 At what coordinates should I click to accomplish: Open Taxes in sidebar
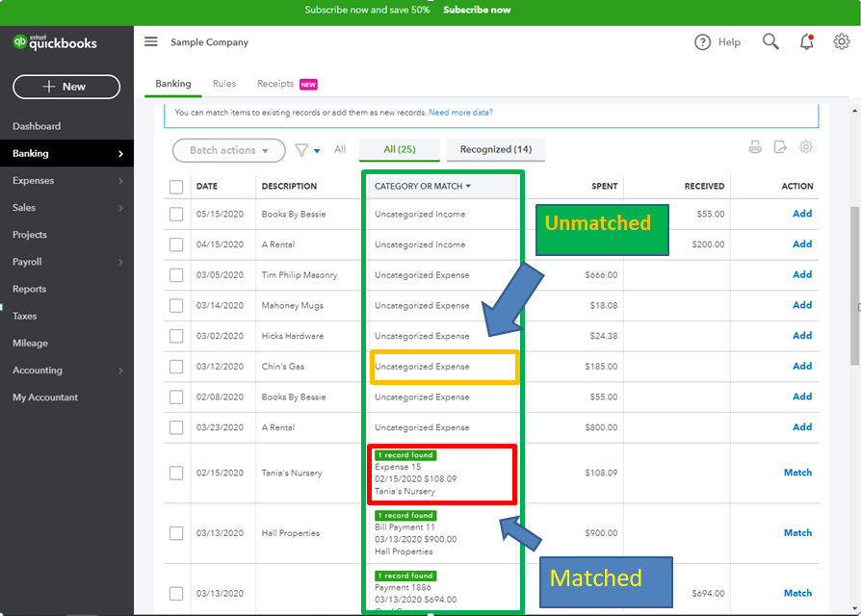coord(25,316)
